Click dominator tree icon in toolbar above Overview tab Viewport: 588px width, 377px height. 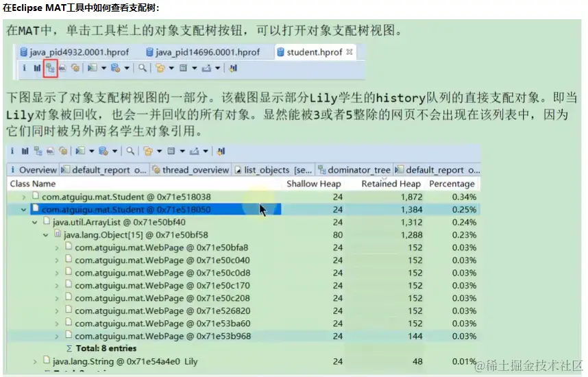38,151
